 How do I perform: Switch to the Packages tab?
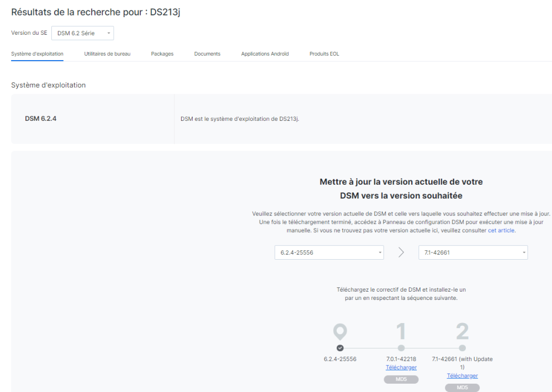click(162, 54)
